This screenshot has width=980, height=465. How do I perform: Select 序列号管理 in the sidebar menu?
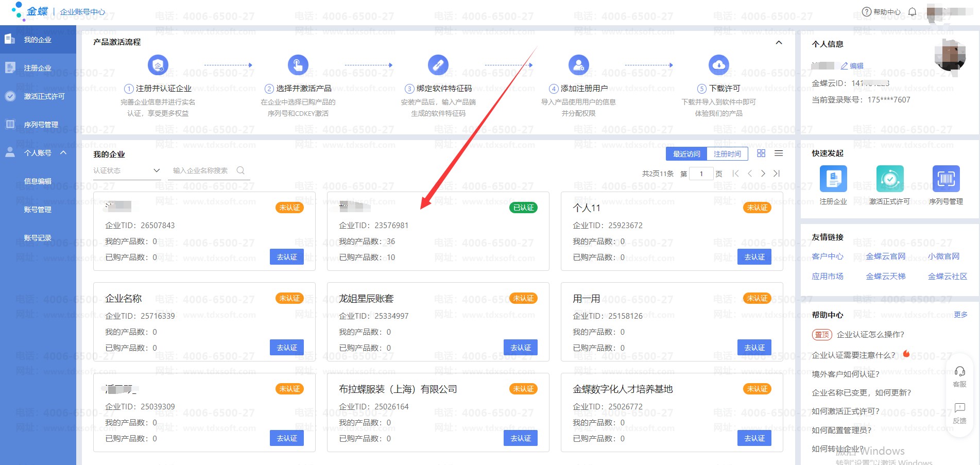click(x=41, y=125)
